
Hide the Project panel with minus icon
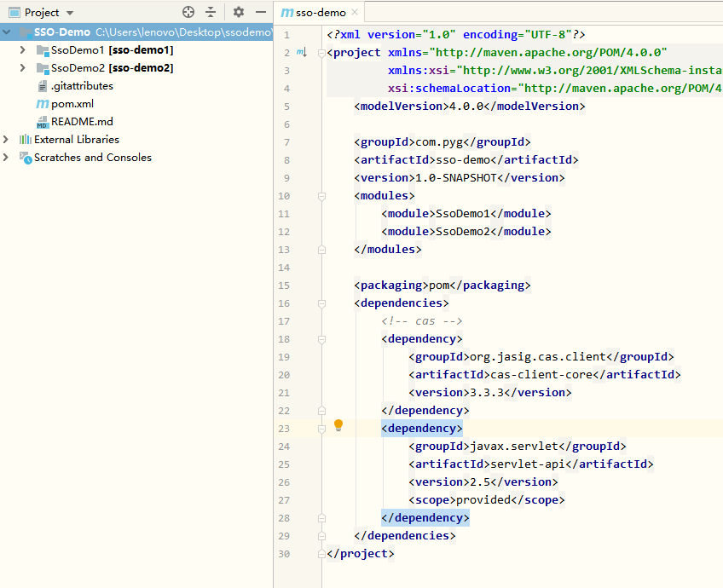pyautogui.click(x=261, y=12)
